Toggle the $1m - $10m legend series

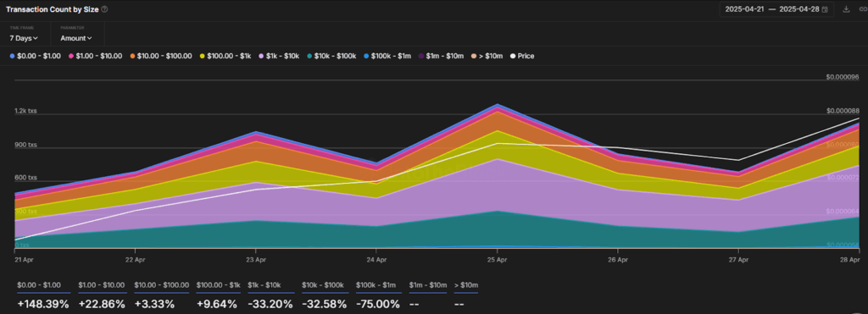[x=441, y=56]
